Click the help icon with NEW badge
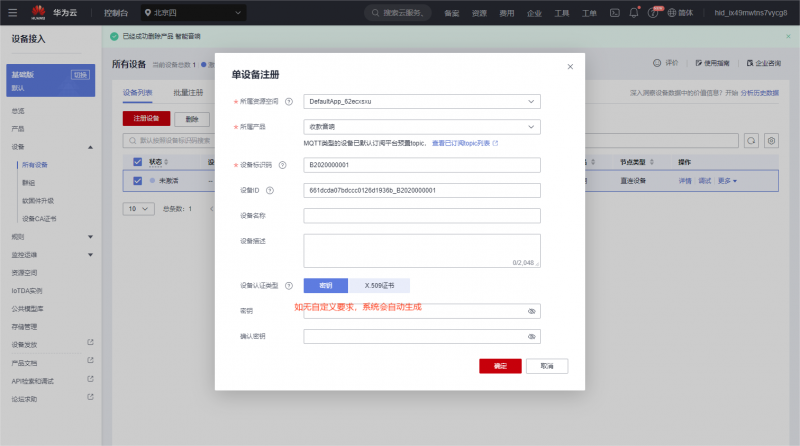The width and height of the screenshot is (800, 446). pos(654,13)
